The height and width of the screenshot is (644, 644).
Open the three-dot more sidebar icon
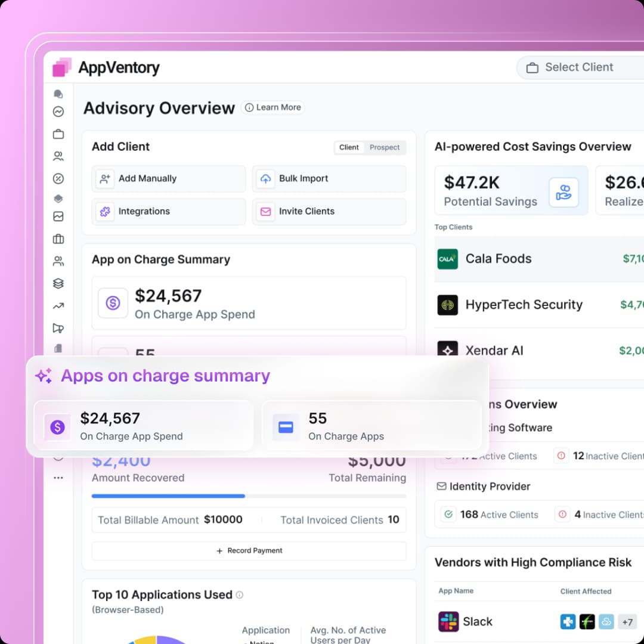tap(58, 478)
